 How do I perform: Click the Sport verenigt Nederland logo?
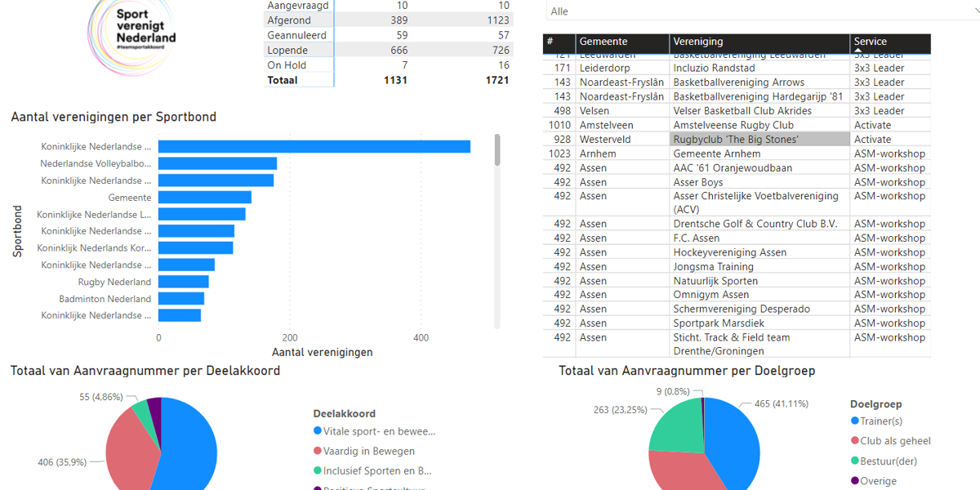click(x=133, y=38)
